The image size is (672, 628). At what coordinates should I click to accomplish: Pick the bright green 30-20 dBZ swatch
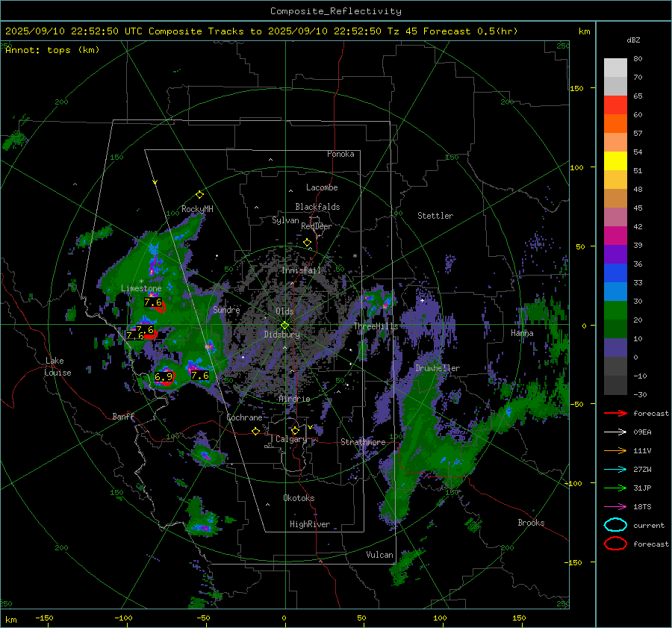tap(615, 311)
